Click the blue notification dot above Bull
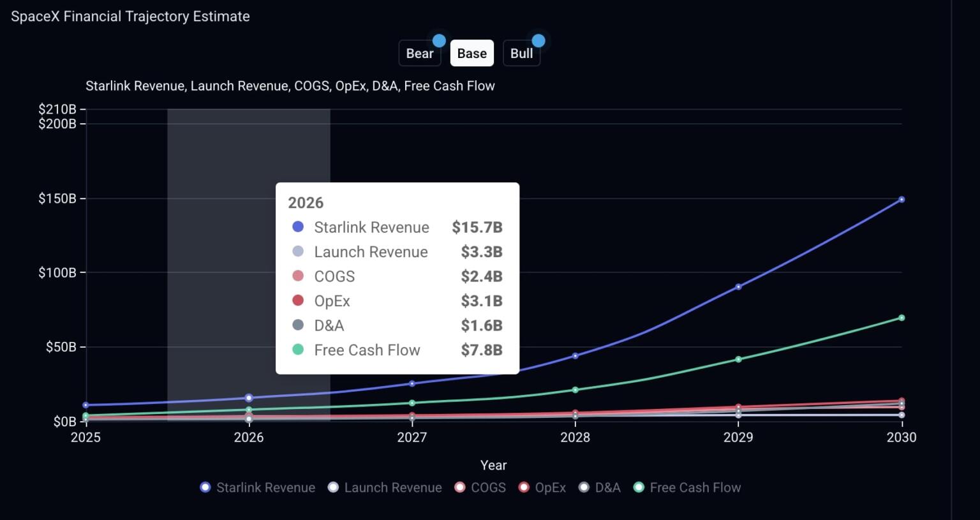This screenshot has height=520, width=980. point(539,40)
